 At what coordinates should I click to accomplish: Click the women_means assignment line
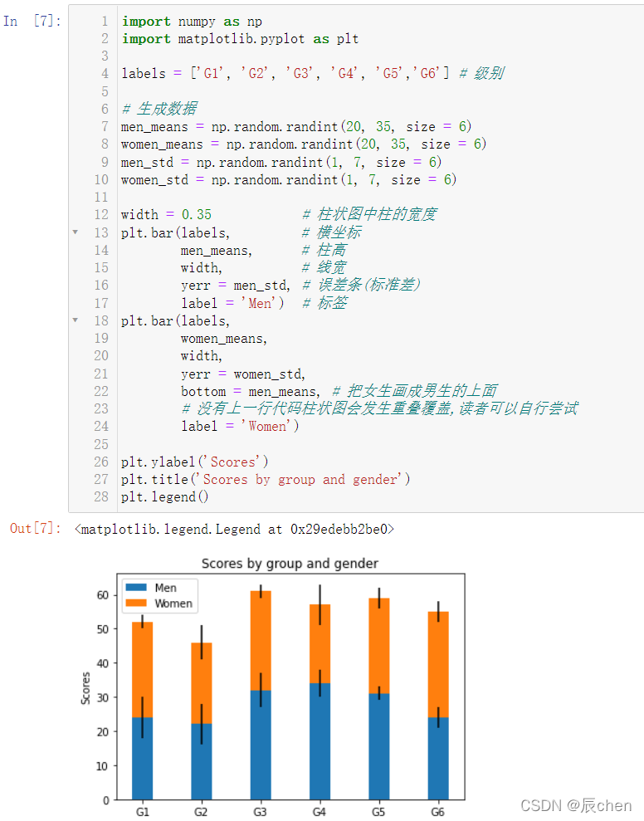[x=304, y=144]
